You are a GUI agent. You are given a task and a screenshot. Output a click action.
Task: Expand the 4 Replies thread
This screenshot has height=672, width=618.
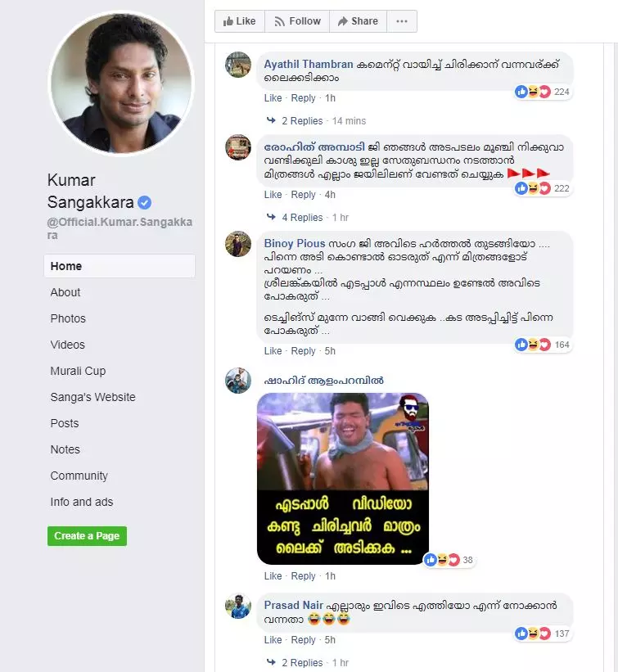tap(302, 217)
